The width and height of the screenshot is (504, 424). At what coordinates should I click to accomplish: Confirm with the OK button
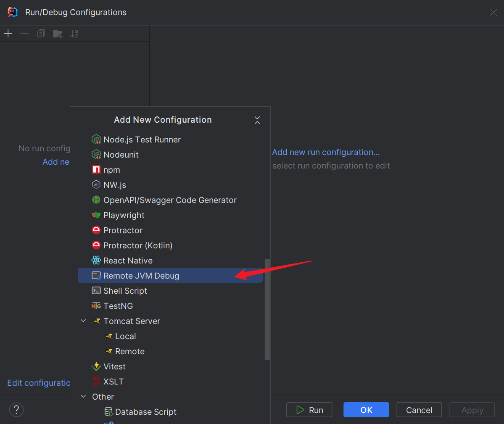pyautogui.click(x=366, y=410)
